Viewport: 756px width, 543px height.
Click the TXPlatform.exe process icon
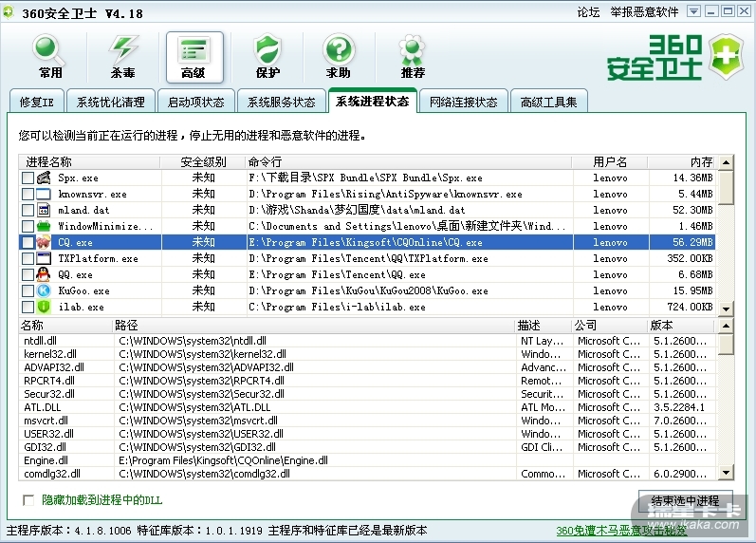pyautogui.click(x=44, y=258)
